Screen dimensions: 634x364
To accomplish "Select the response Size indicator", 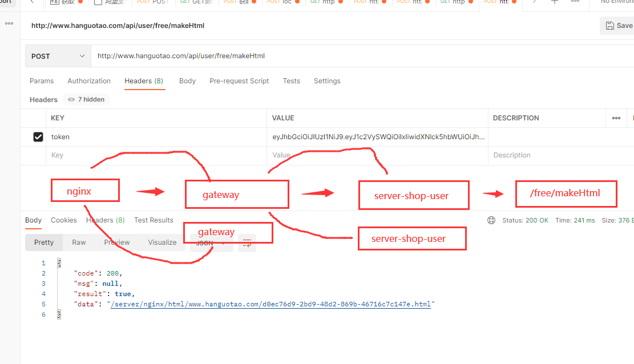I will (x=618, y=220).
